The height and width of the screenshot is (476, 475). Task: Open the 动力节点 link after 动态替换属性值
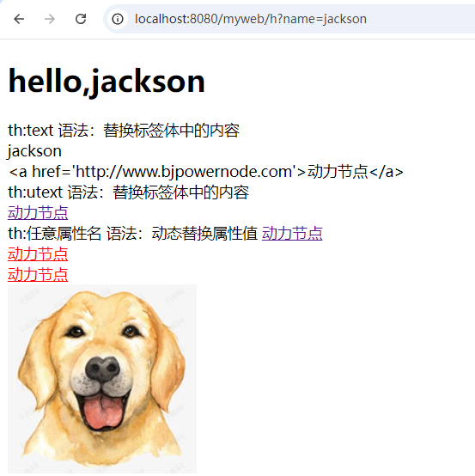(x=292, y=234)
